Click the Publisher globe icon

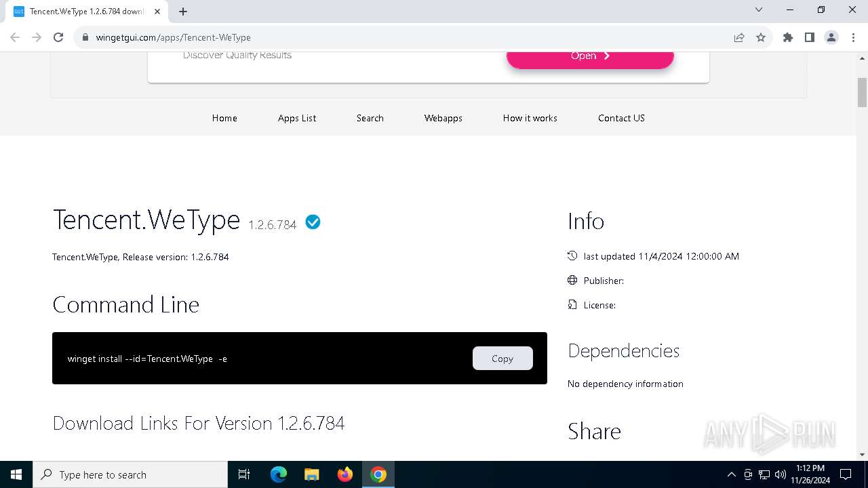coord(572,280)
